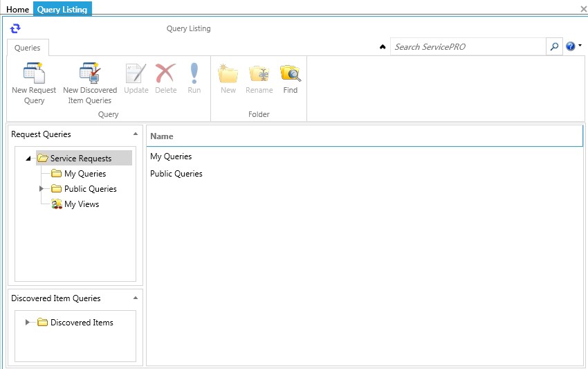Collapse the Request Queries panel
This screenshot has height=369, width=588.
click(136, 134)
